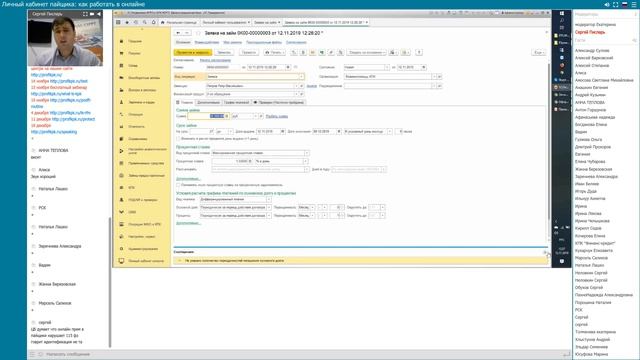Tick the checkbox below the first Дополнительно link
Viewport: 640px width, 360px height.
[178, 185]
